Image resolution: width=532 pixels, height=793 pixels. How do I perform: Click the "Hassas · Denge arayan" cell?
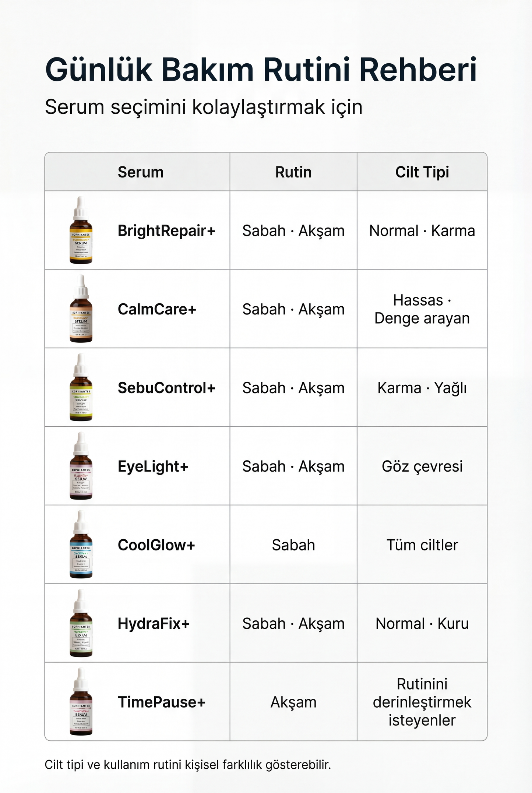[x=422, y=309]
